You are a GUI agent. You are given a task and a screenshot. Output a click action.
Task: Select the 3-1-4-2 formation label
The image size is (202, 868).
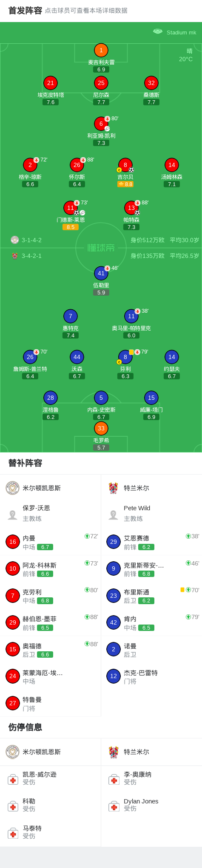click(x=31, y=240)
